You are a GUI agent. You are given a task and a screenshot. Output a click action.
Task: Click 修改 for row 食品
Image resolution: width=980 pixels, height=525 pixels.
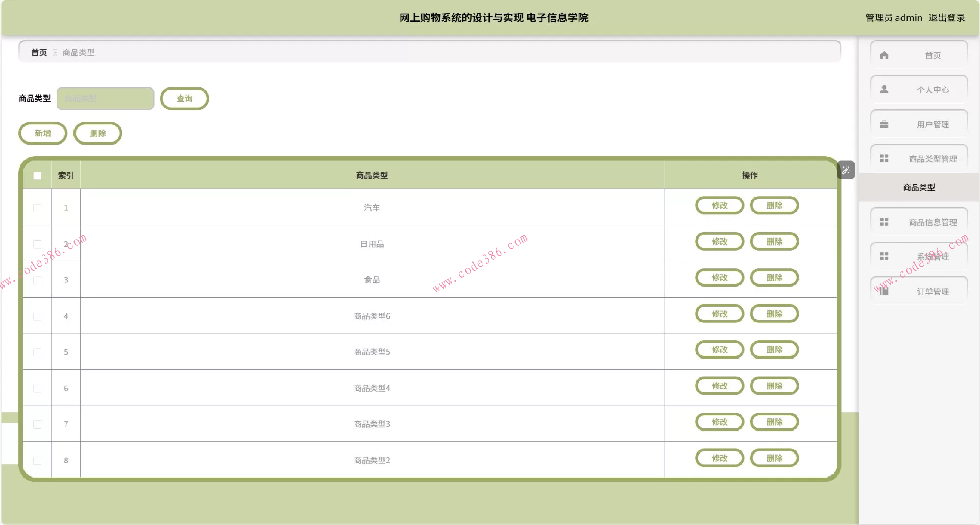pyautogui.click(x=720, y=278)
